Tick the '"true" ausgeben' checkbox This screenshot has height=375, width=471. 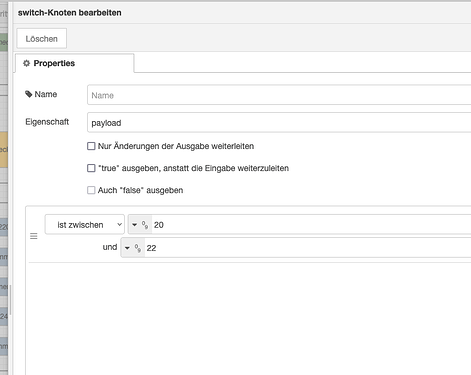(x=91, y=168)
